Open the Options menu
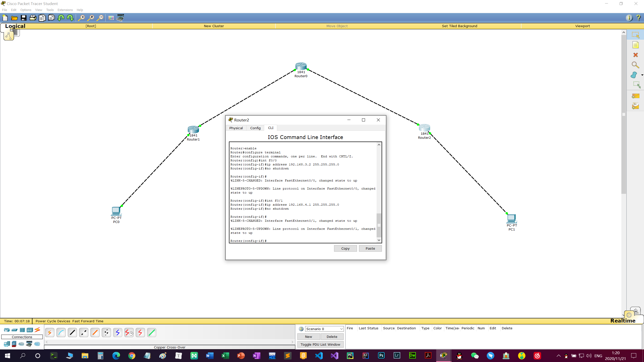 coord(26,10)
